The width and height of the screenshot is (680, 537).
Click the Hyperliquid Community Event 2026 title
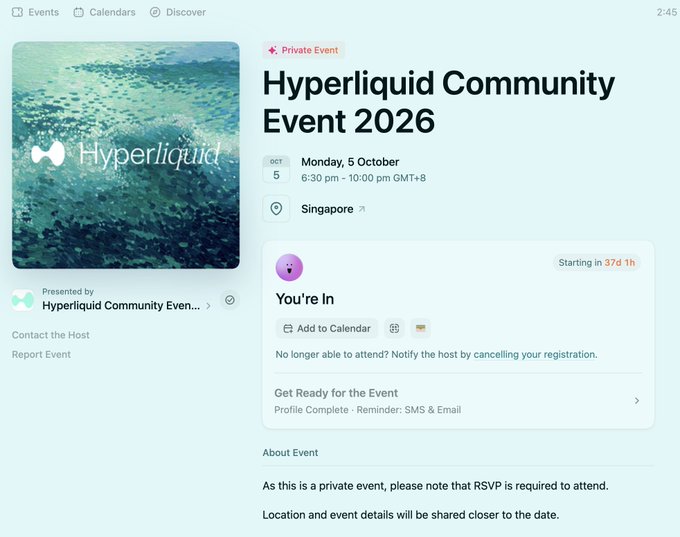click(438, 102)
